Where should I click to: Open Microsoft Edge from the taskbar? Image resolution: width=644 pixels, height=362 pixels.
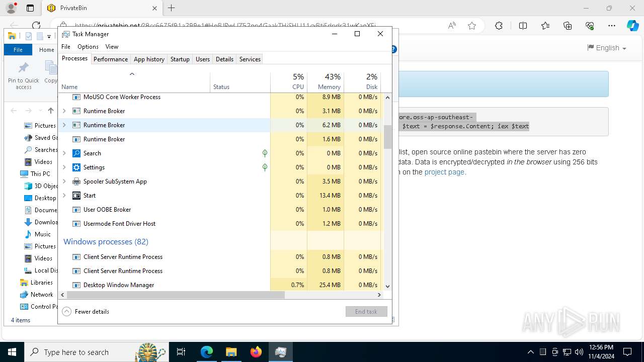click(x=207, y=352)
